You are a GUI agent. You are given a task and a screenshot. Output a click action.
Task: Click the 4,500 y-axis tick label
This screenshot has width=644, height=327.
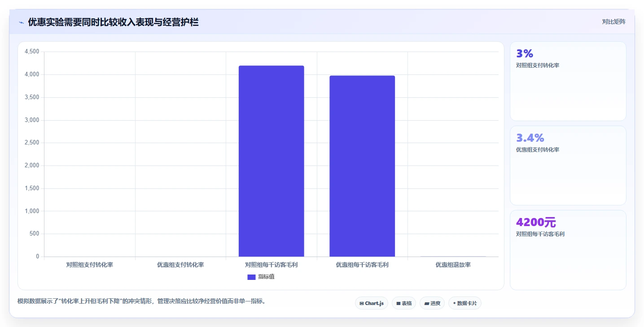tap(31, 52)
